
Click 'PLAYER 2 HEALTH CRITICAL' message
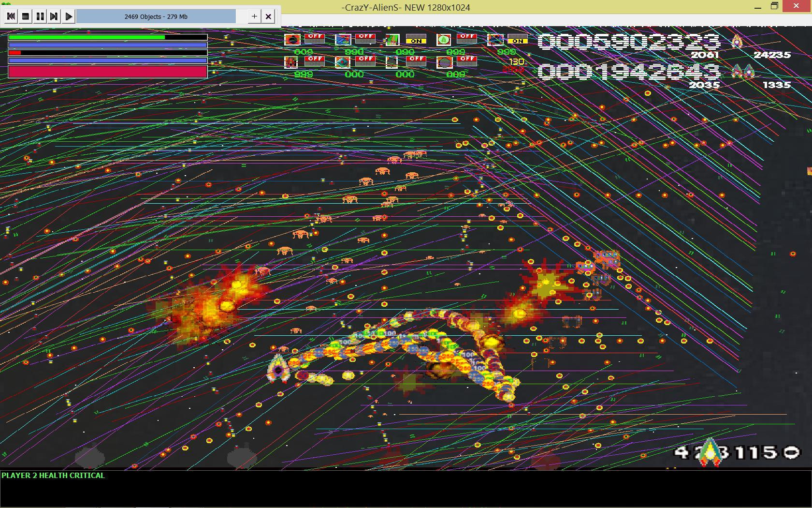pos(53,476)
